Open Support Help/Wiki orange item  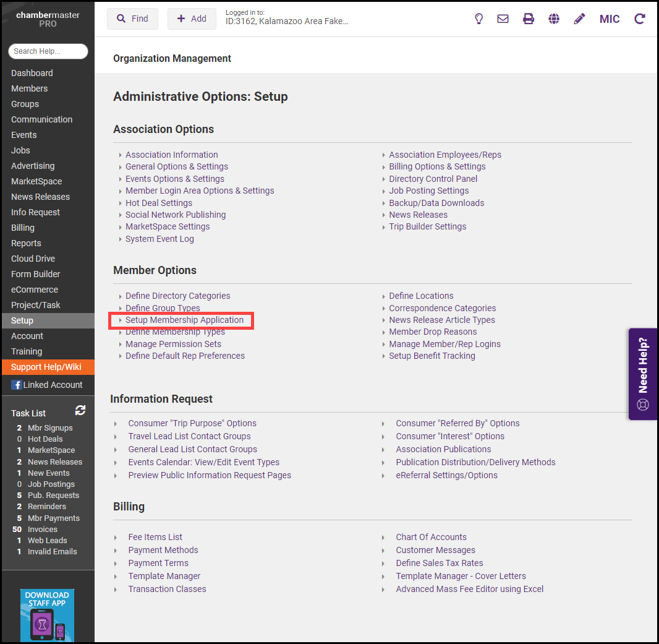46,367
